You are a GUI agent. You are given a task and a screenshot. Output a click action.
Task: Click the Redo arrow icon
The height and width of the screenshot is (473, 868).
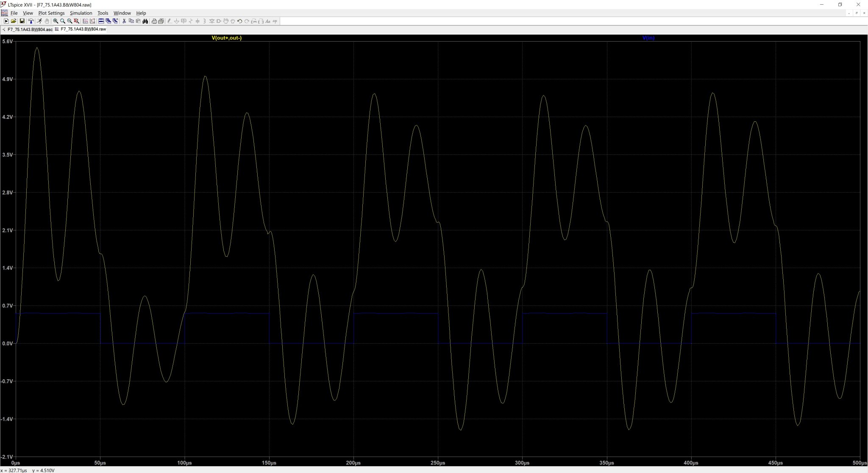pos(247,21)
